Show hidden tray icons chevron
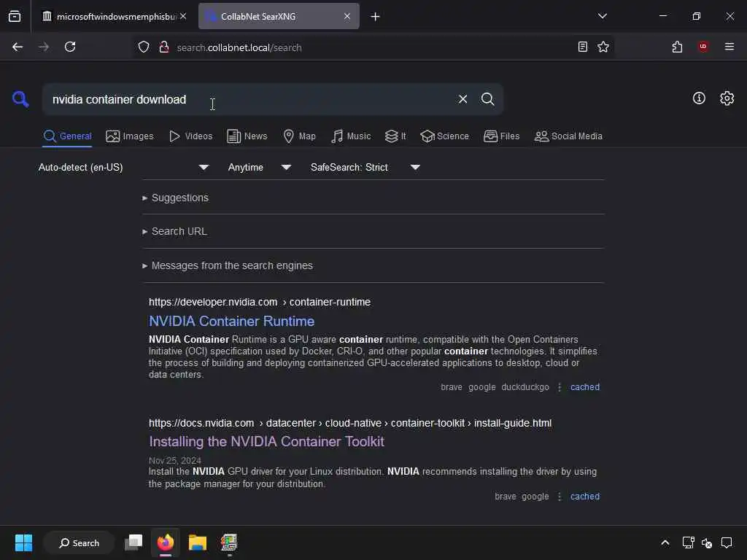The width and height of the screenshot is (747, 560). tap(665, 542)
